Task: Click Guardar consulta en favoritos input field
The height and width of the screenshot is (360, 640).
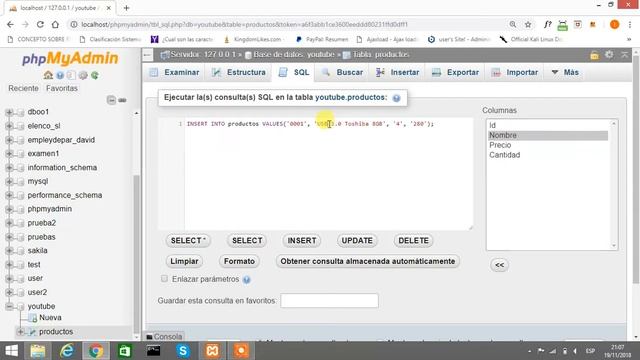Action: [329, 301]
